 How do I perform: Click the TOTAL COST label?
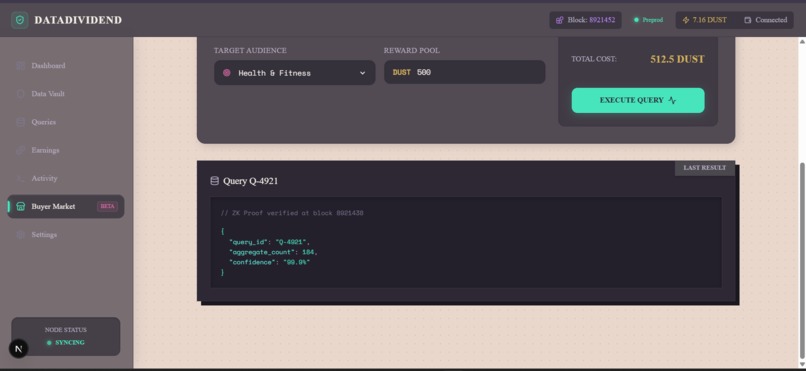[594, 59]
